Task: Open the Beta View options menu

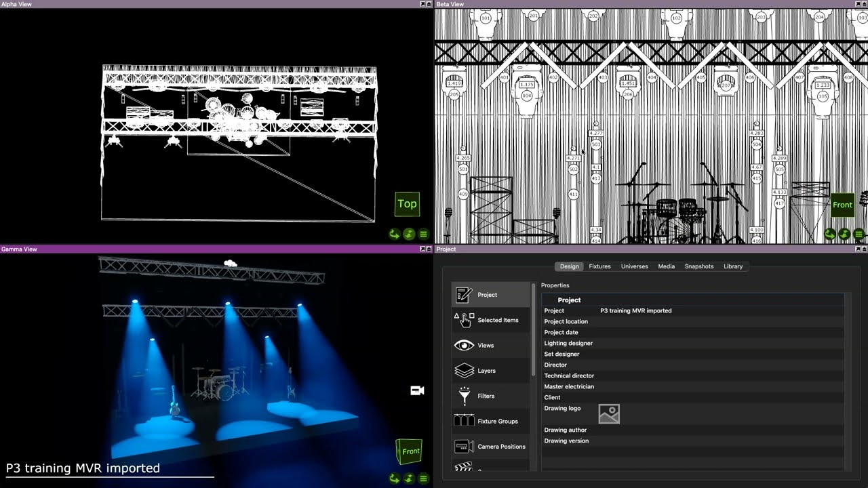Action: pyautogui.click(x=858, y=233)
